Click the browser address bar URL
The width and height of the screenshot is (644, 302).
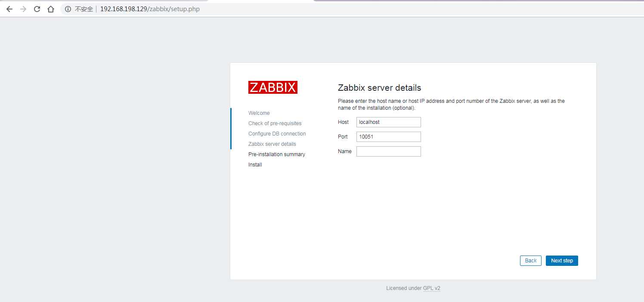coord(150,9)
